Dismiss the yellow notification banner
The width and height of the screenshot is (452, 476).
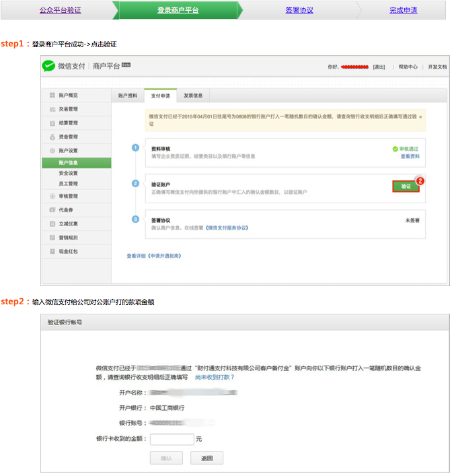[x=420, y=117]
